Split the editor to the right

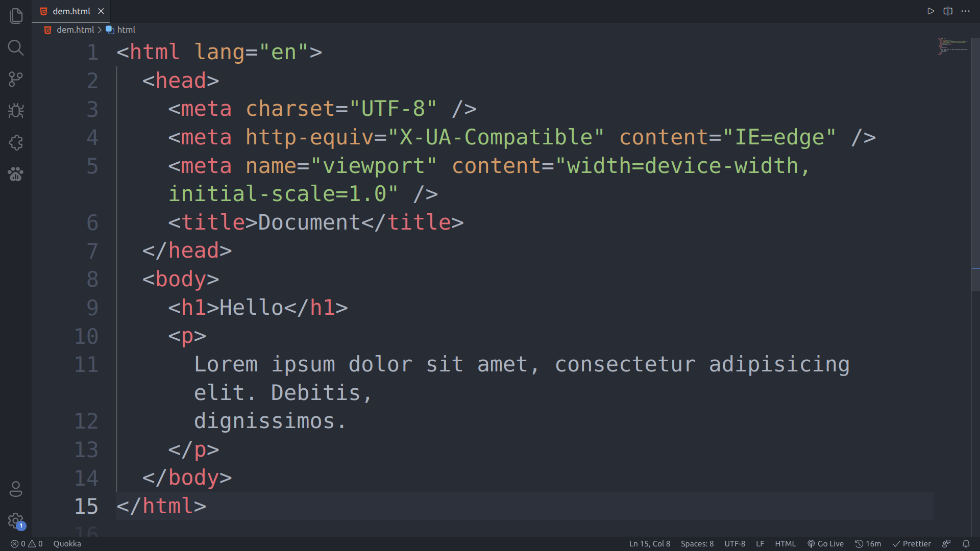(948, 11)
